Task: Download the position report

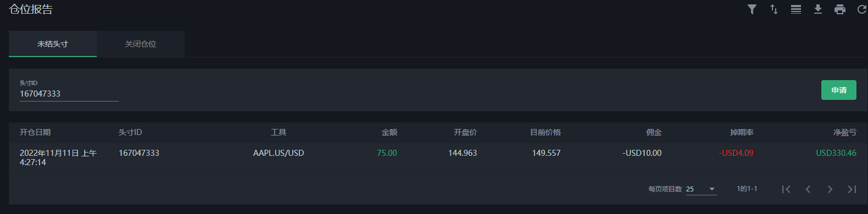Action: click(818, 9)
